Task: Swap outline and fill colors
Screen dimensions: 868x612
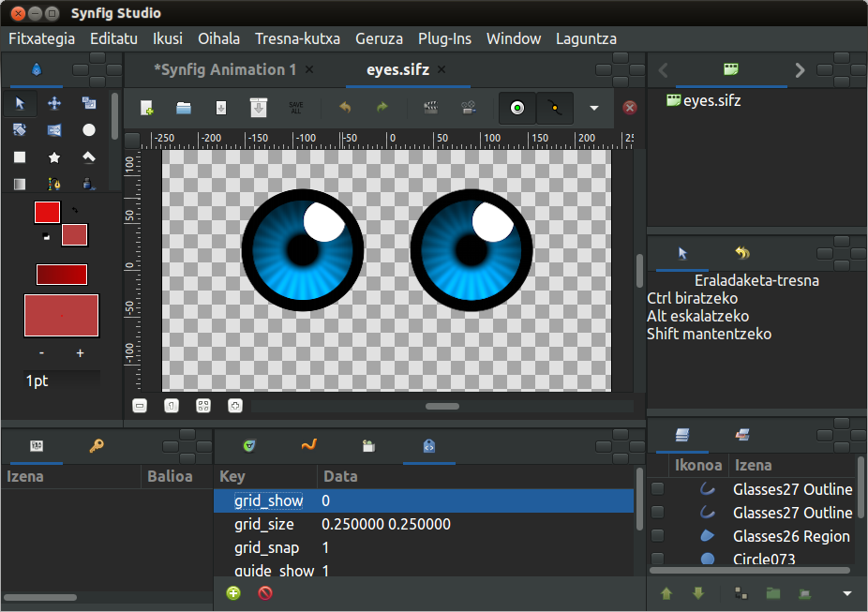Action: (75, 210)
